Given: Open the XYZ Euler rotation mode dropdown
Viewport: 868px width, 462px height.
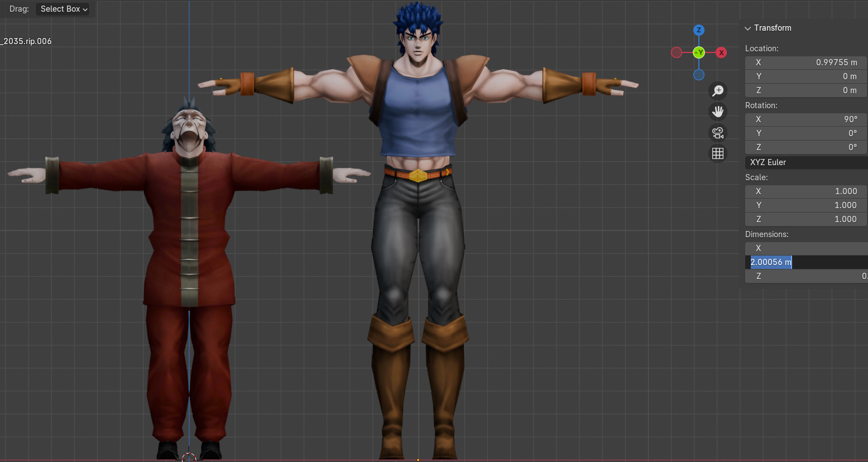Looking at the screenshot, I should tap(806, 162).
